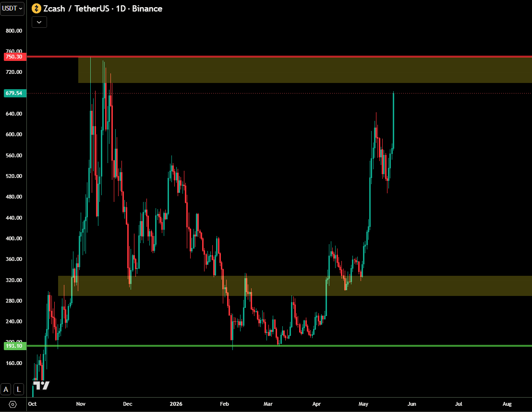The width and height of the screenshot is (532, 412).
Task: Click the 2026 label on time axis
Action: click(176, 404)
